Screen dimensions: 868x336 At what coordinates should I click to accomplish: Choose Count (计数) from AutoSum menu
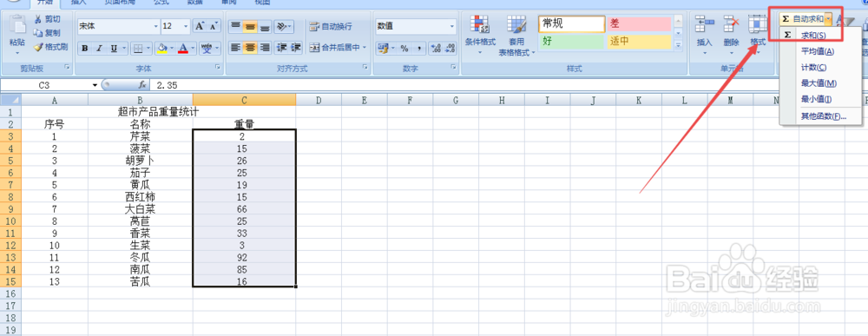[x=820, y=68]
